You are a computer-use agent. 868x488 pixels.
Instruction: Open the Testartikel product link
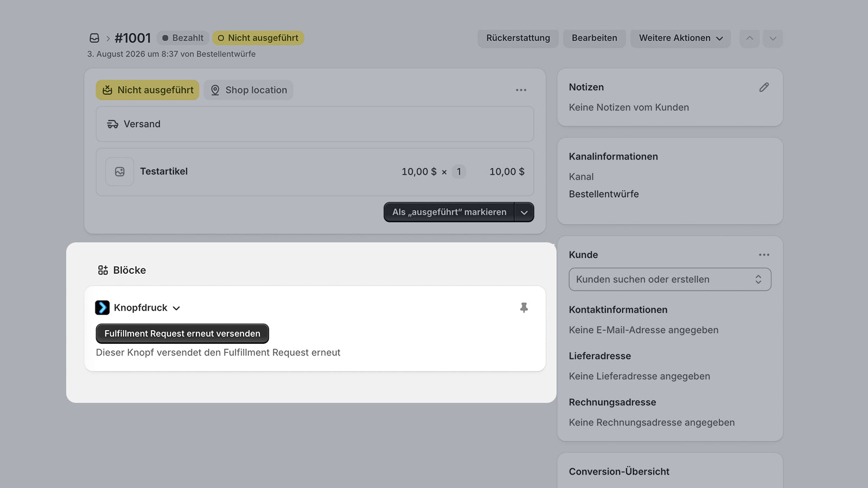164,171
